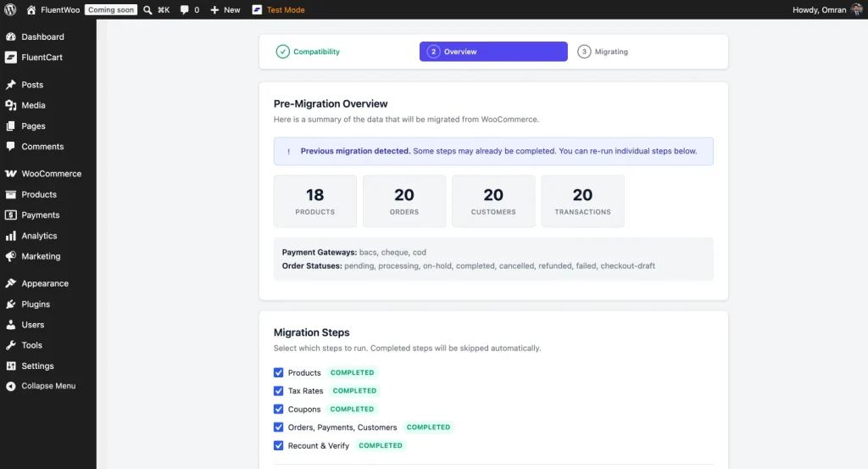Click the Migration Steps heading
This screenshot has width=868, height=469.
[312, 332]
